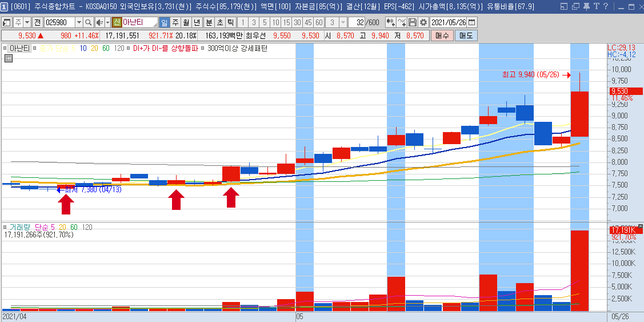Click the duplicate window icon in title bar

click(x=575, y=7)
